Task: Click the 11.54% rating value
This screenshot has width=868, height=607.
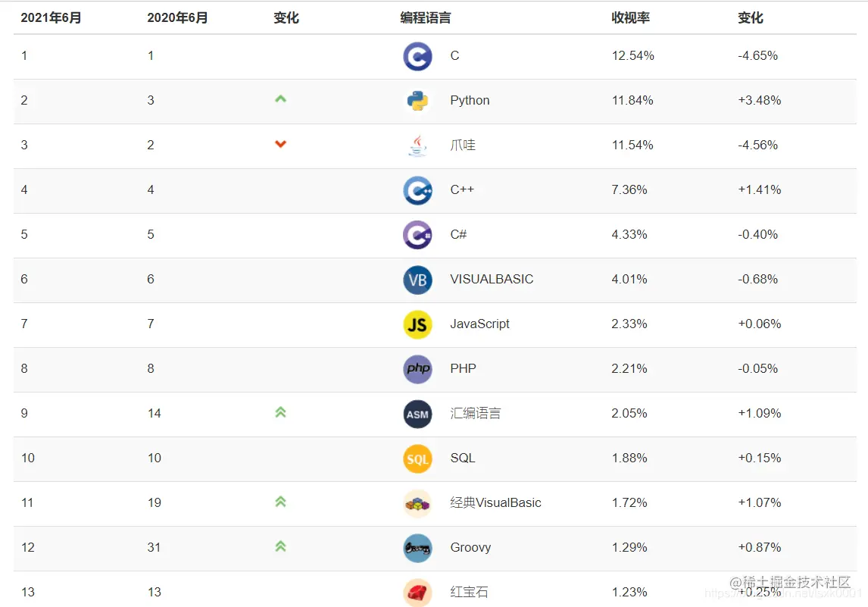Action: [x=632, y=145]
